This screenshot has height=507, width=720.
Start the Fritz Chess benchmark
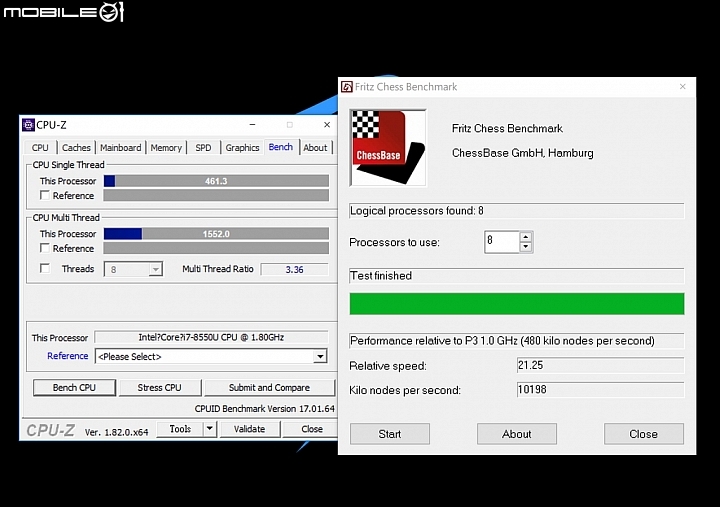390,434
